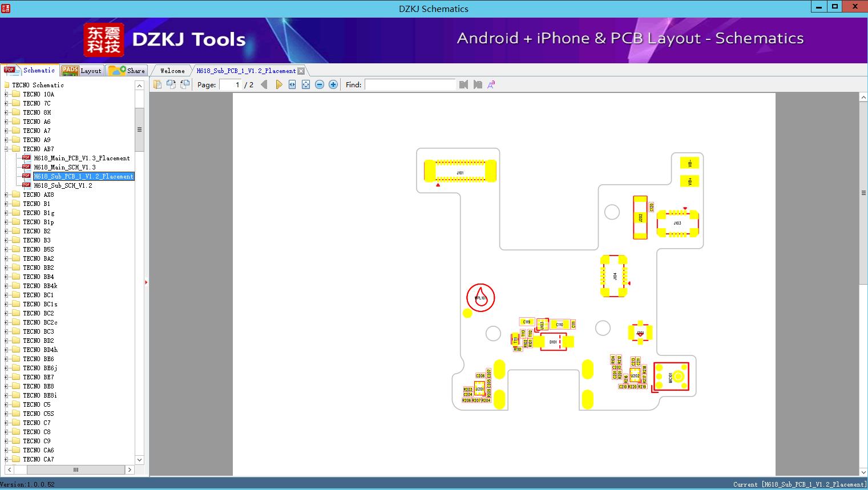
Task: Select the TECNO BC1s folder
Action: click(40, 304)
